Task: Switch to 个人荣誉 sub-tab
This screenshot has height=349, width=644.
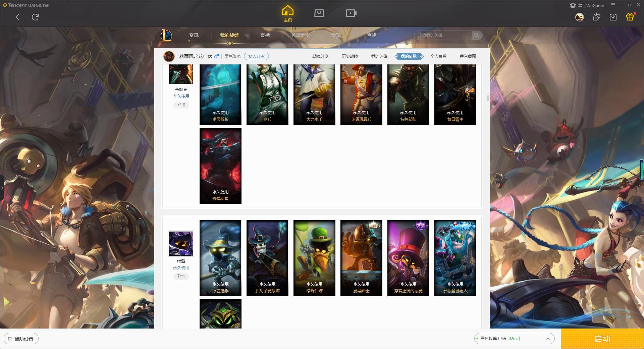Action: click(438, 56)
